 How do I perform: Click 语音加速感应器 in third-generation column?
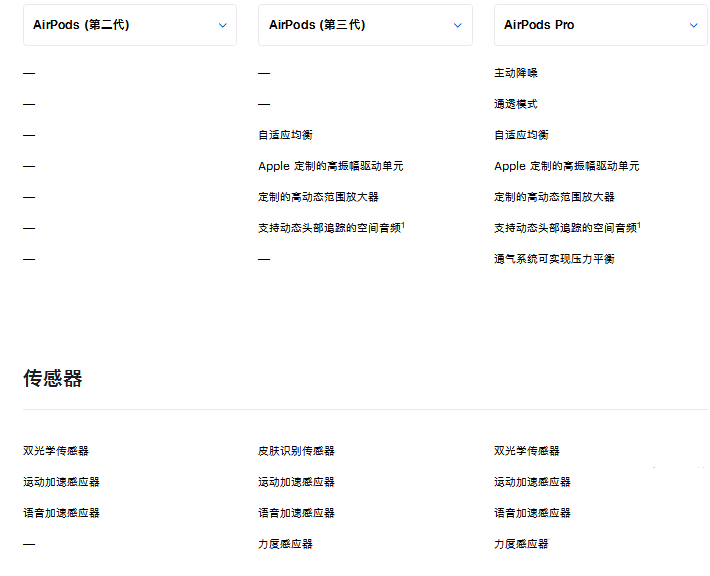pos(296,513)
